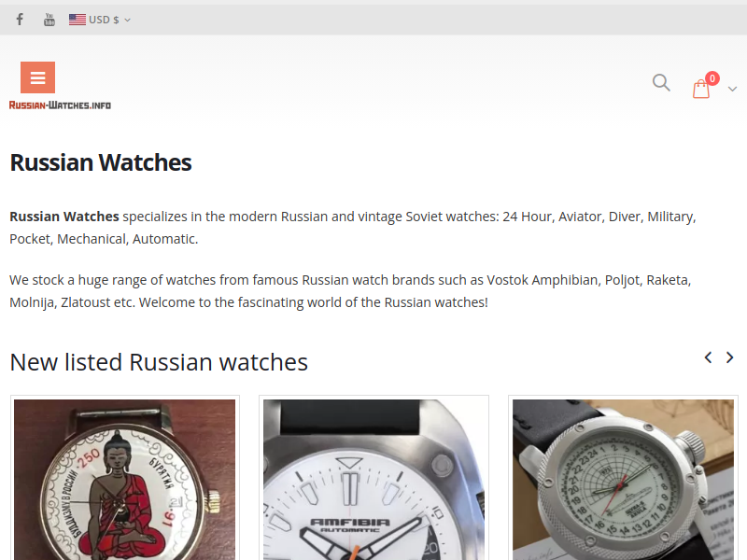Click the bold Russian Watches text

pyautogui.click(x=64, y=217)
